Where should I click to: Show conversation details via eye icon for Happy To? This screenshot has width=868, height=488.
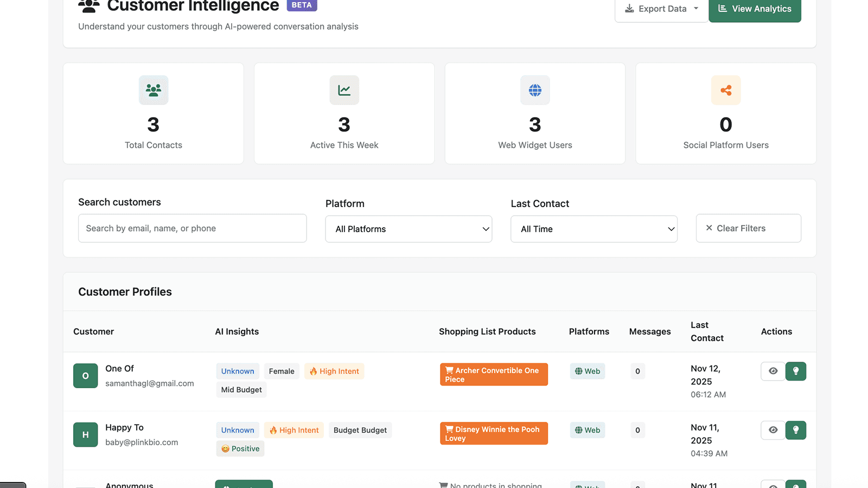tap(773, 430)
